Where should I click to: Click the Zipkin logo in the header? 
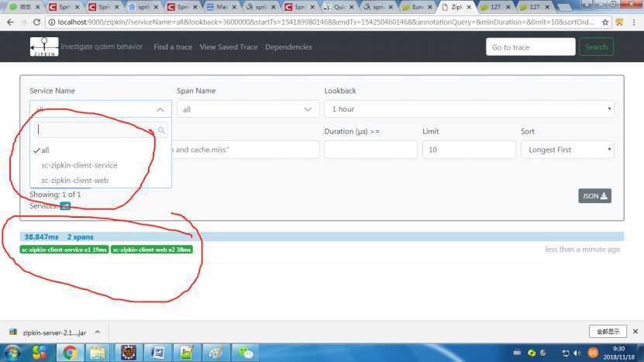44,47
